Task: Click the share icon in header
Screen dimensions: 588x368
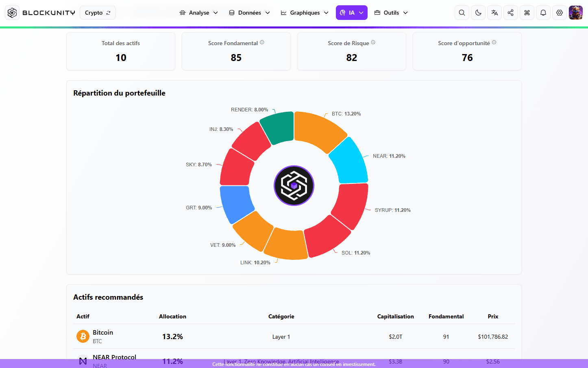Action: [x=511, y=13]
